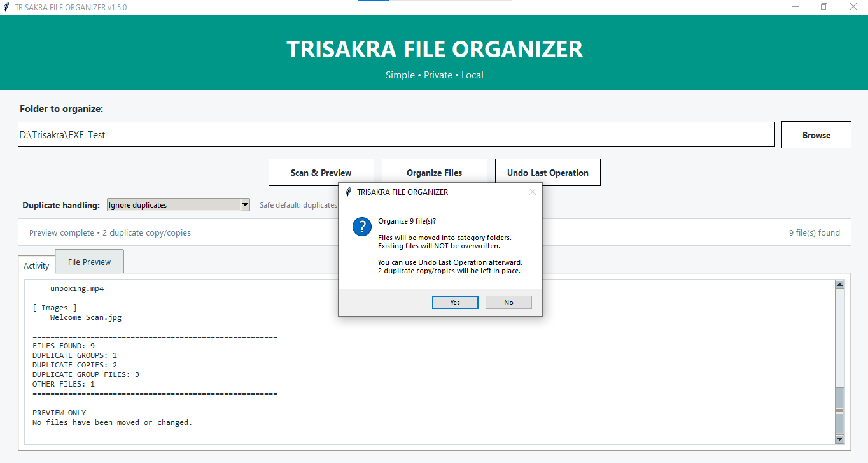Minimize the main application window
868x463 pixels.
795,7
